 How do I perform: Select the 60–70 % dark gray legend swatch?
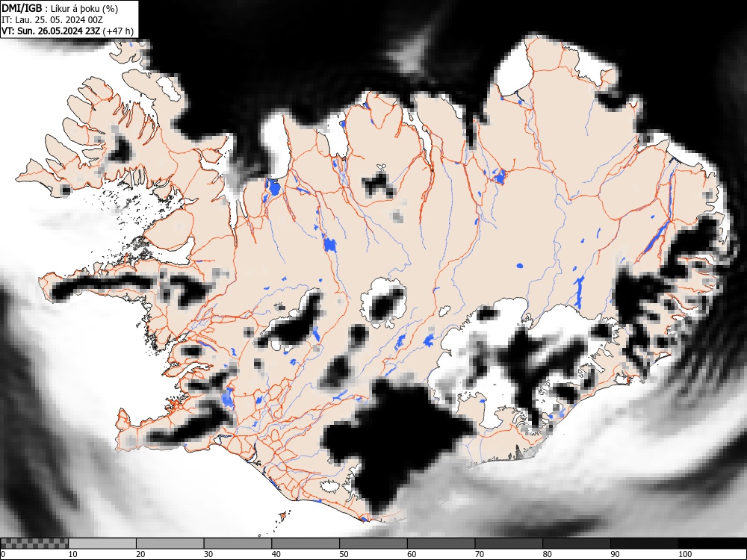click(x=441, y=544)
